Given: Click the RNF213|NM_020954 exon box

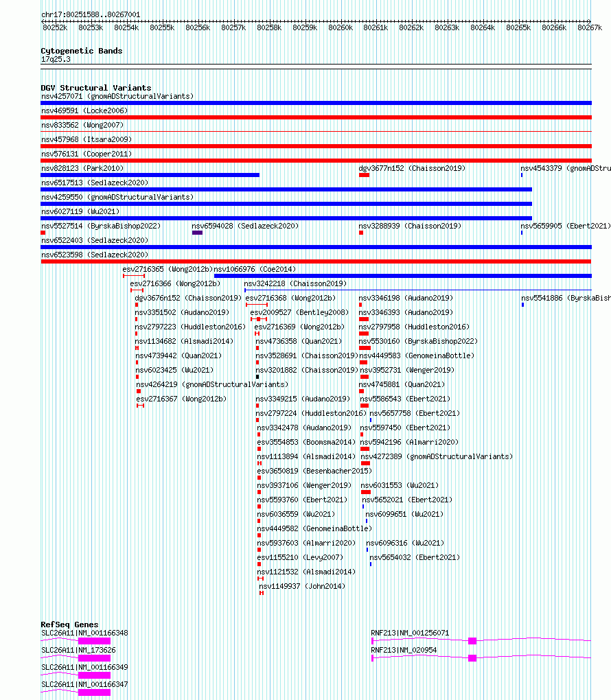Looking at the screenshot, I should [x=472, y=658].
